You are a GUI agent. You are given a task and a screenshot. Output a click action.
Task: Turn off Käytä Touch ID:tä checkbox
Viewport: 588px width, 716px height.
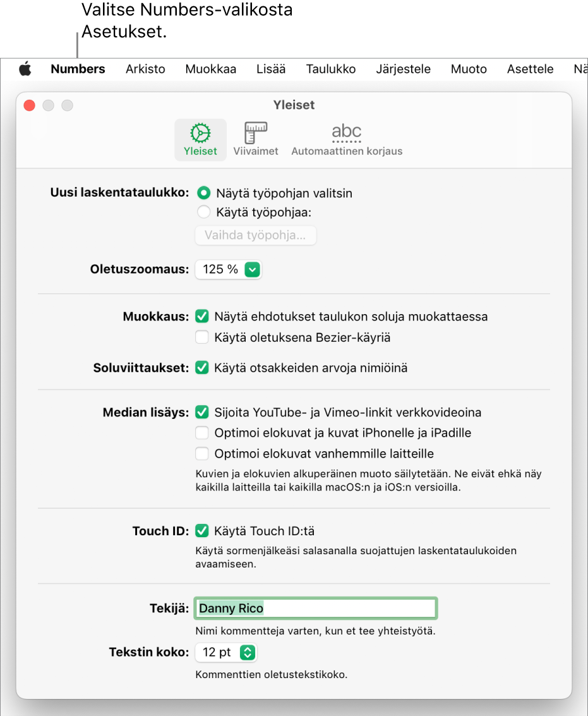tap(202, 531)
